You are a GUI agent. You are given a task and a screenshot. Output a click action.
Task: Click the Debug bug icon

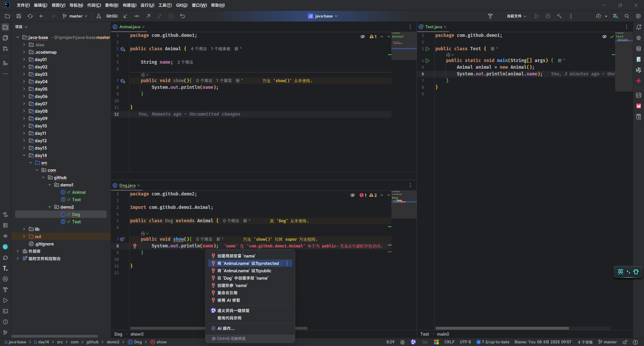tap(548, 16)
